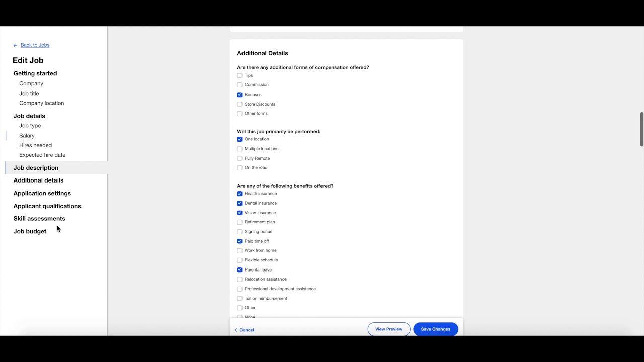Check Tuition reimbursement benefit
This screenshot has width=644, height=362.
pos(239,299)
